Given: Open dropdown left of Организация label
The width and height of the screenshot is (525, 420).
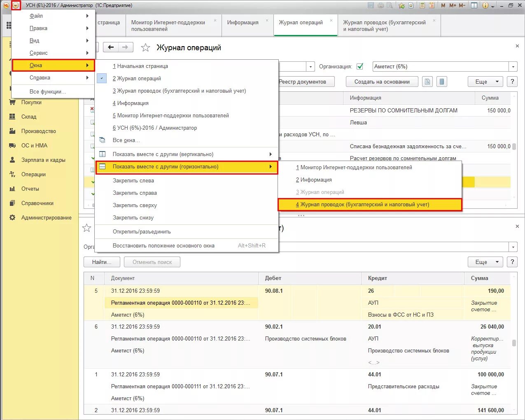Looking at the screenshot, I should coord(310,67).
